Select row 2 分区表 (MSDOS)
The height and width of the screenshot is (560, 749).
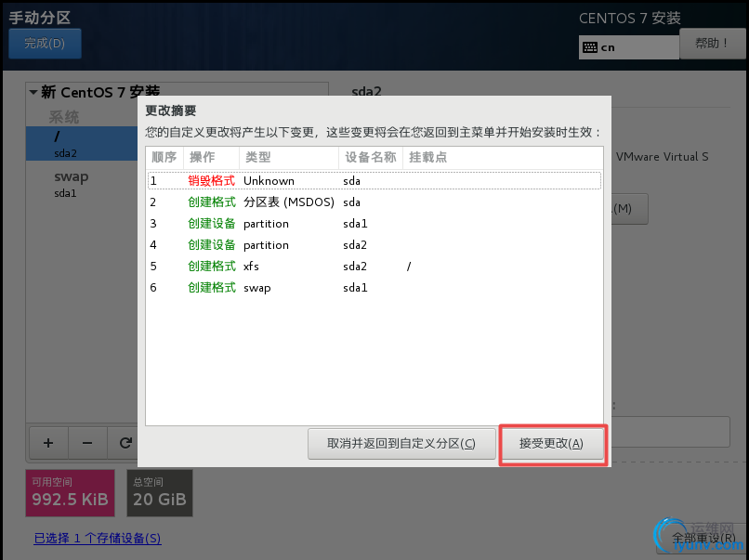374,202
